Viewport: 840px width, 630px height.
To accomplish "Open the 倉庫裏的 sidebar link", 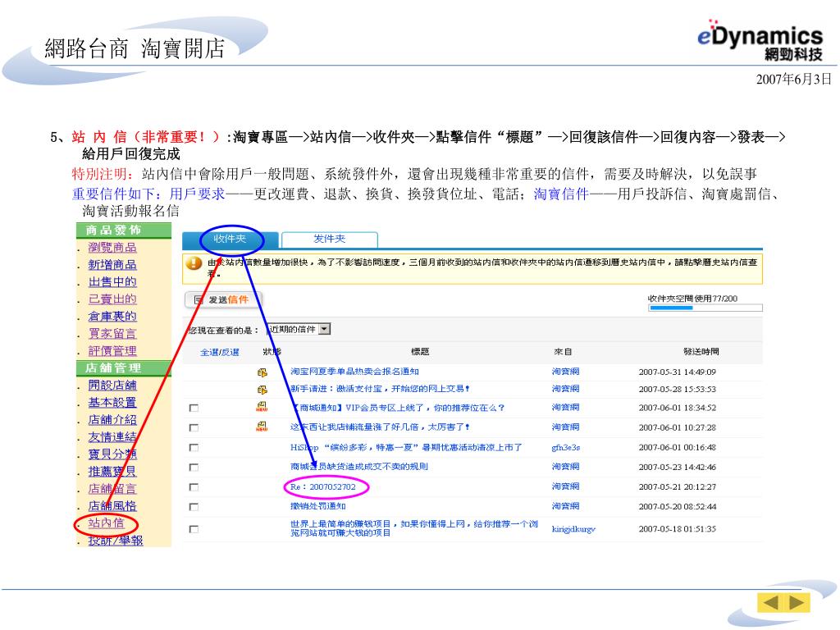I will pos(112,316).
